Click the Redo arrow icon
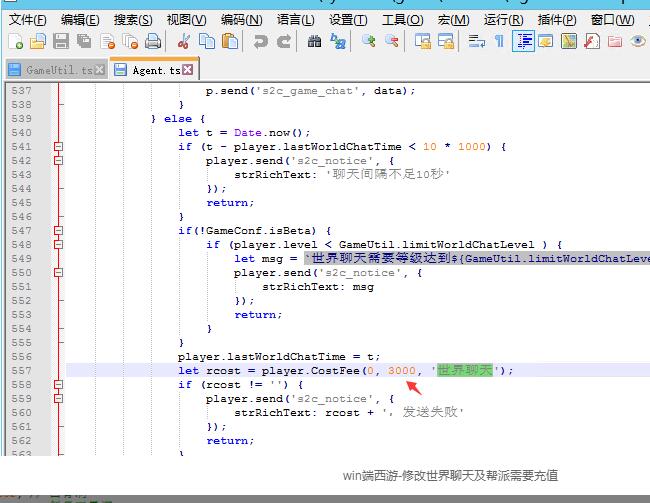The height and width of the screenshot is (503, 650). click(x=284, y=41)
